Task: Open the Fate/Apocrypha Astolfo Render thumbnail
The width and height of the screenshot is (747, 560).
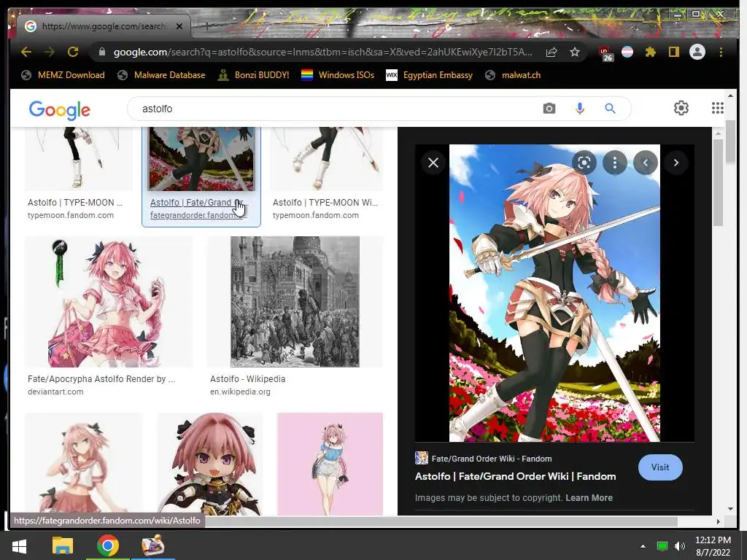Action: pyautogui.click(x=109, y=301)
